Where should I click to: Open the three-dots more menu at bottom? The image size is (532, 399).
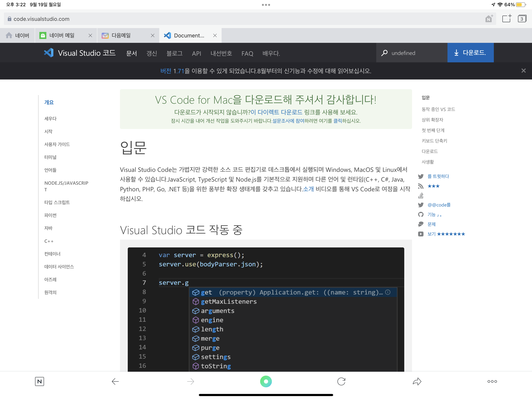[492, 381]
